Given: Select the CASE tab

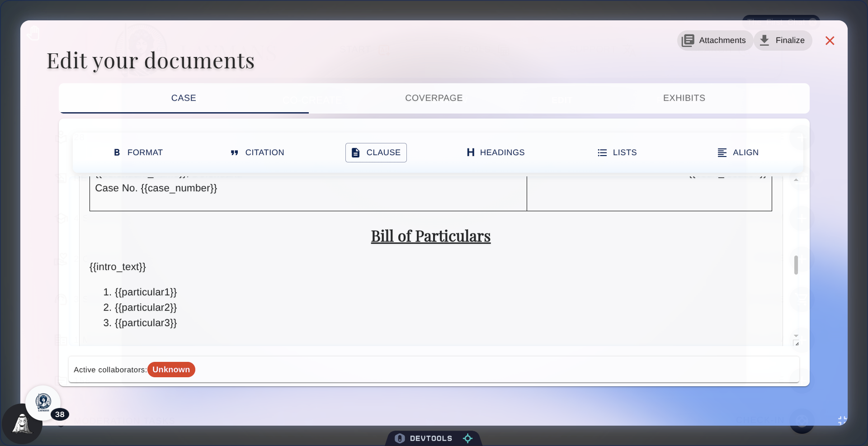Looking at the screenshot, I should coord(184,98).
